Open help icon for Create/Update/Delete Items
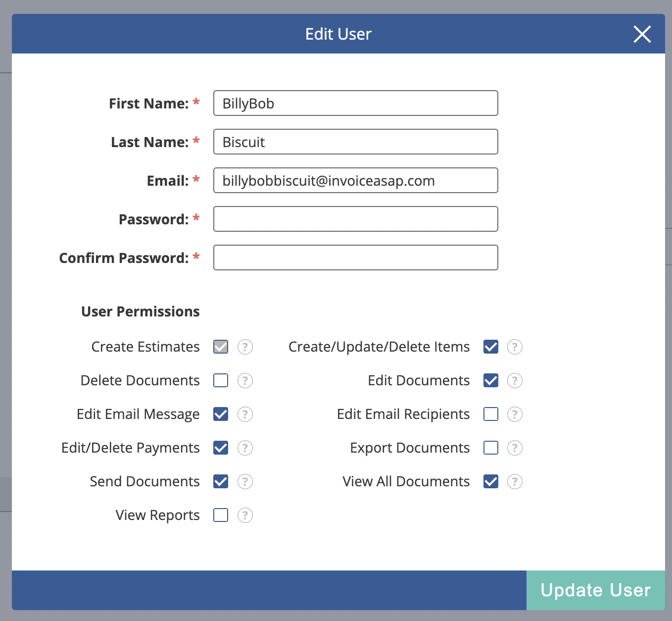Viewport: 672px width, 621px height. pyautogui.click(x=515, y=347)
